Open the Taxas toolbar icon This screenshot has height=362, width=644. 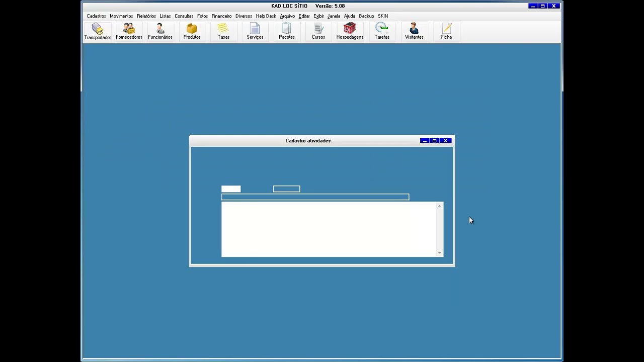click(223, 31)
